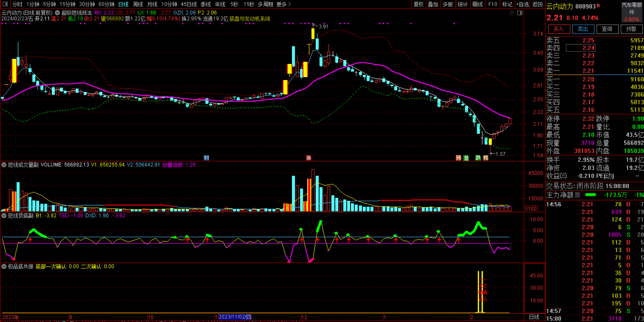Expand the 极品底共振 indicator menu
Viewport: 644px width, 322px height.
click(4, 266)
